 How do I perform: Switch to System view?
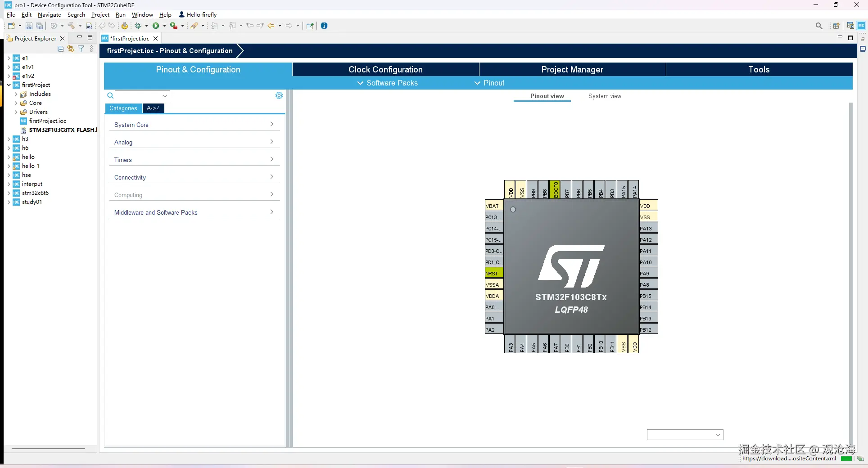(x=605, y=96)
